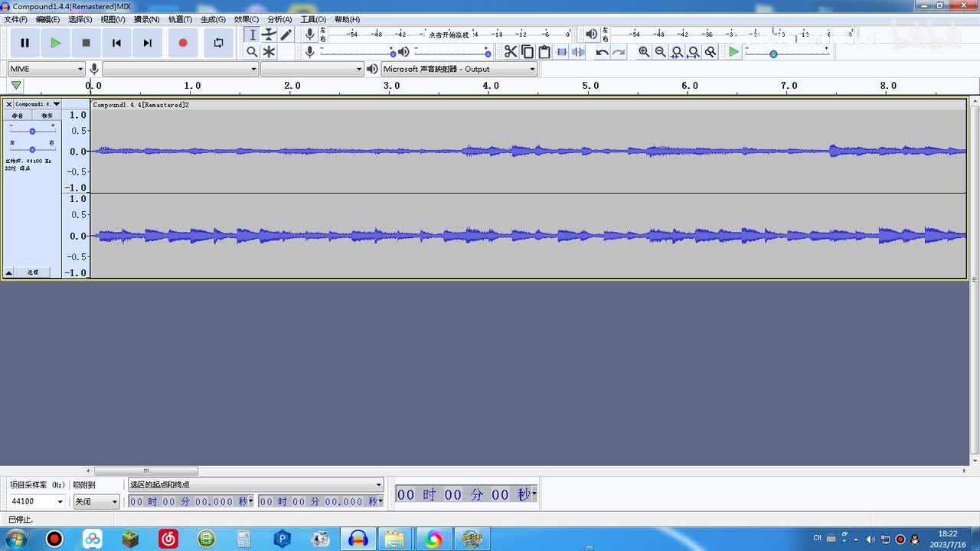Open the 选择(S) menu
The height and width of the screenshot is (551, 980).
[80, 19]
